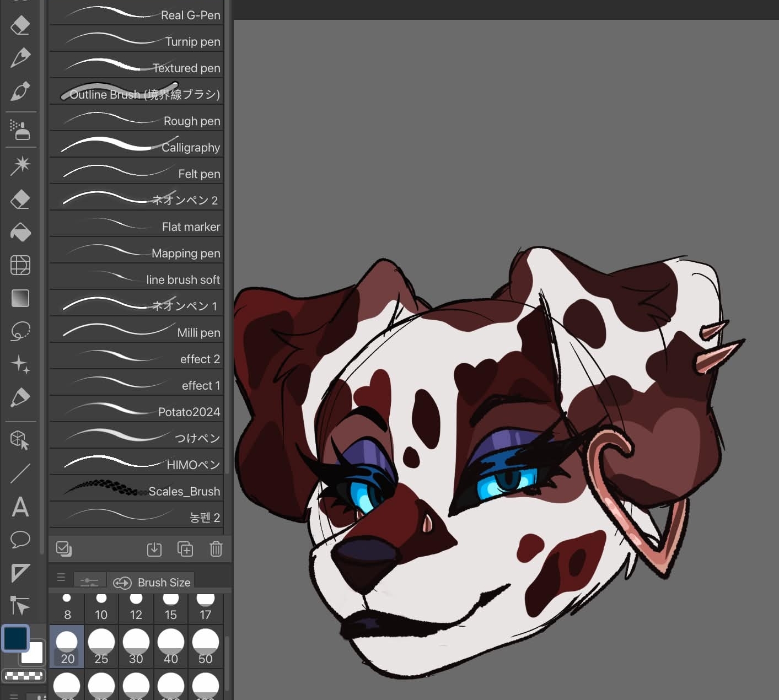This screenshot has height=700, width=779.
Task: Delete the sub tool with trash icon
Action: [216, 549]
